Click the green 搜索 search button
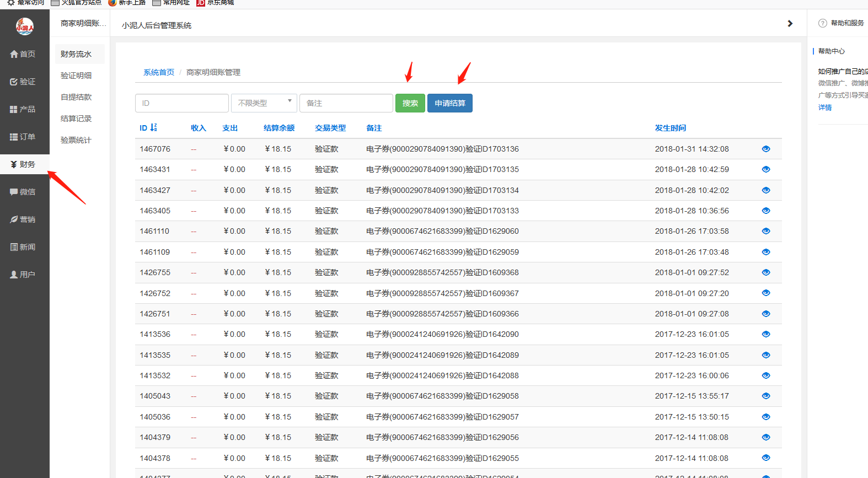 [410, 103]
